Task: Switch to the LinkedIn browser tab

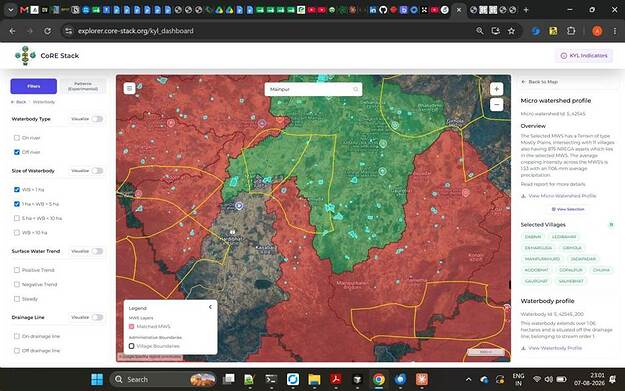Action: 373,10
